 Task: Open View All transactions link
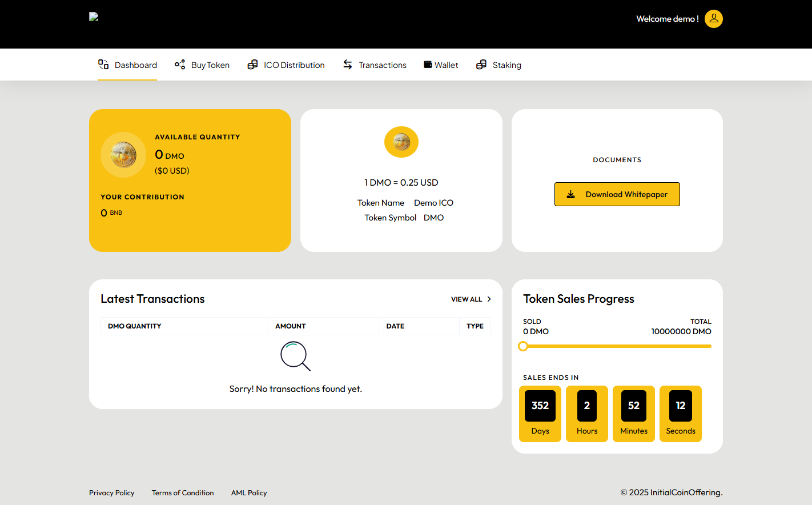point(467,299)
